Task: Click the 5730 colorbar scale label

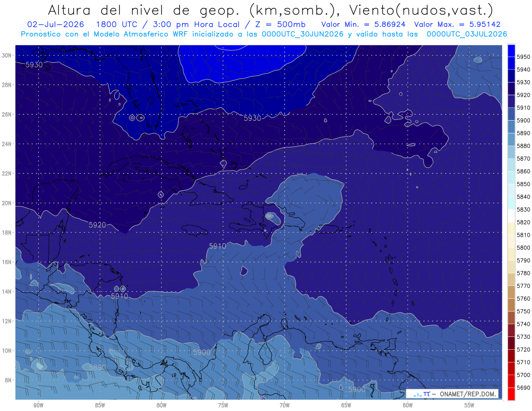Action: 524,337
